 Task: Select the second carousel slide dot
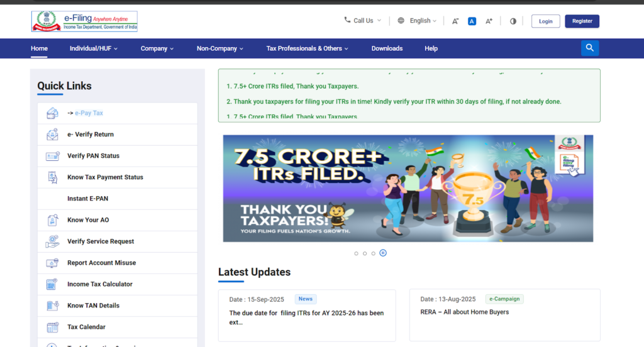[365, 253]
